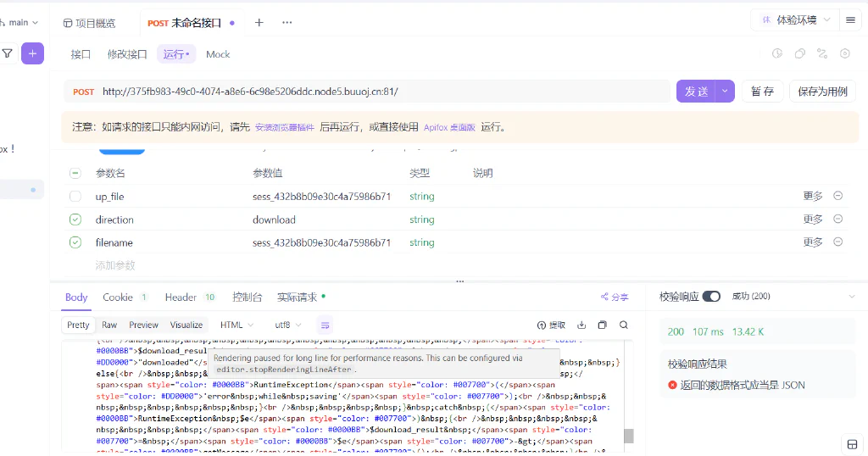The width and height of the screenshot is (868, 456).
Task: Uncheck the filename parameter checkbox
Action: click(75, 242)
